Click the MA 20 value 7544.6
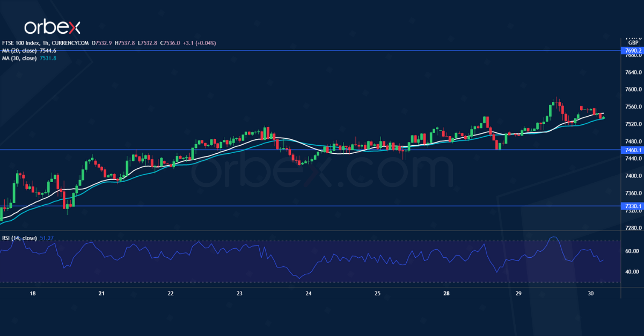644x336 pixels. [48, 50]
